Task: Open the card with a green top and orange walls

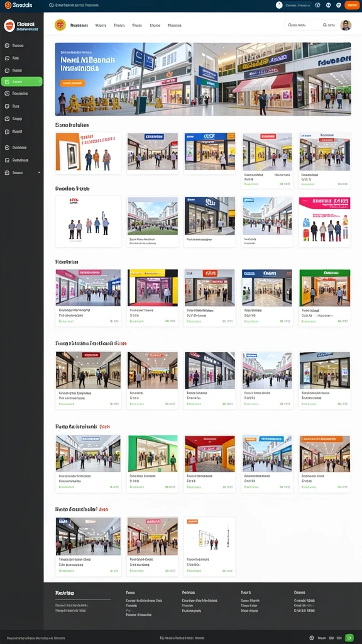Action: [x=324, y=297]
